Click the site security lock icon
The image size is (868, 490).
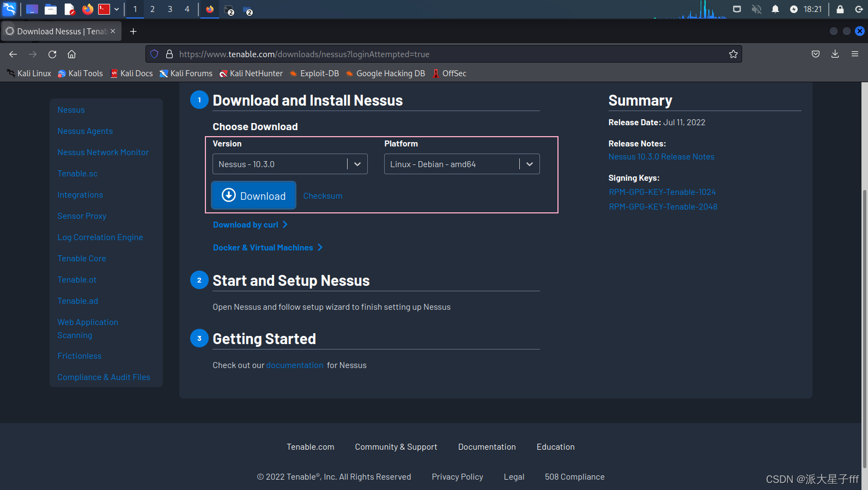[169, 54]
